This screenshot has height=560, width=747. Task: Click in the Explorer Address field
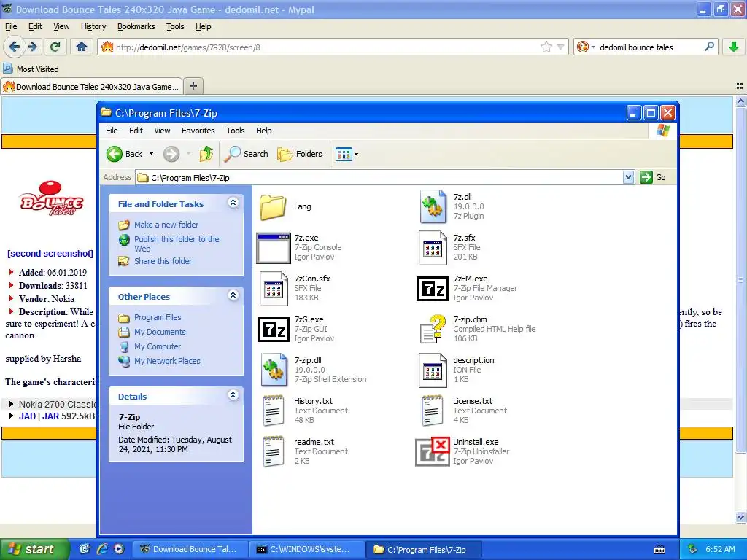pyautogui.click(x=379, y=178)
